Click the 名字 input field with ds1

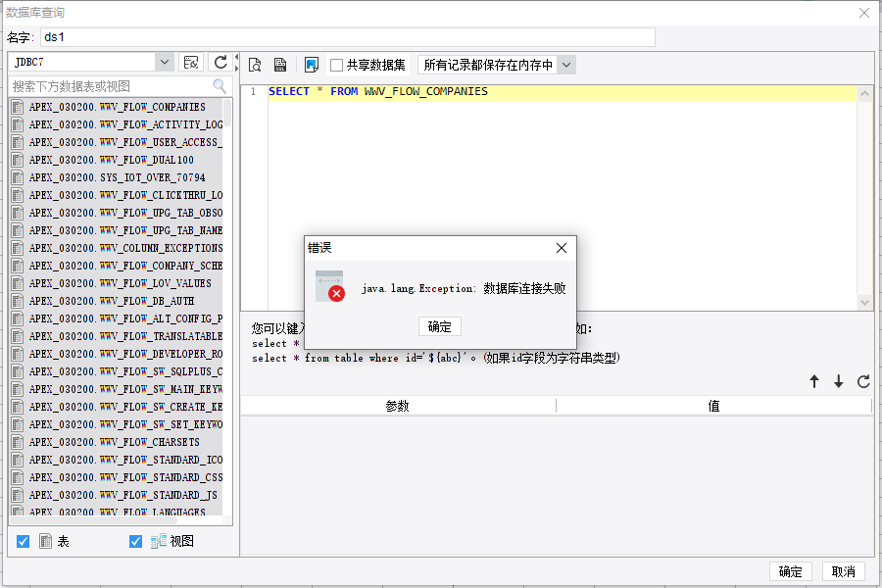click(348, 37)
